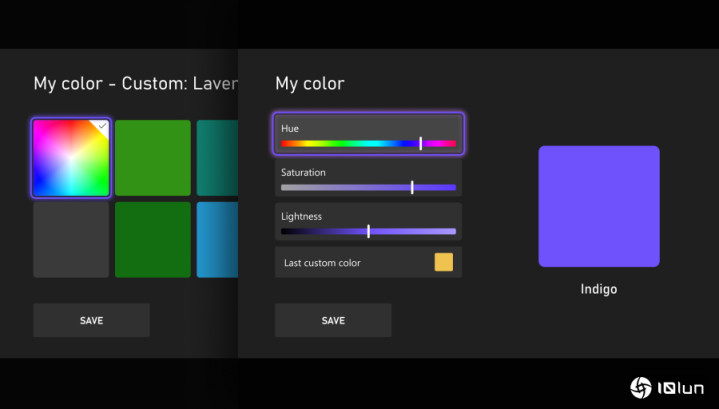Click the Saturation slider handle

[412, 187]
